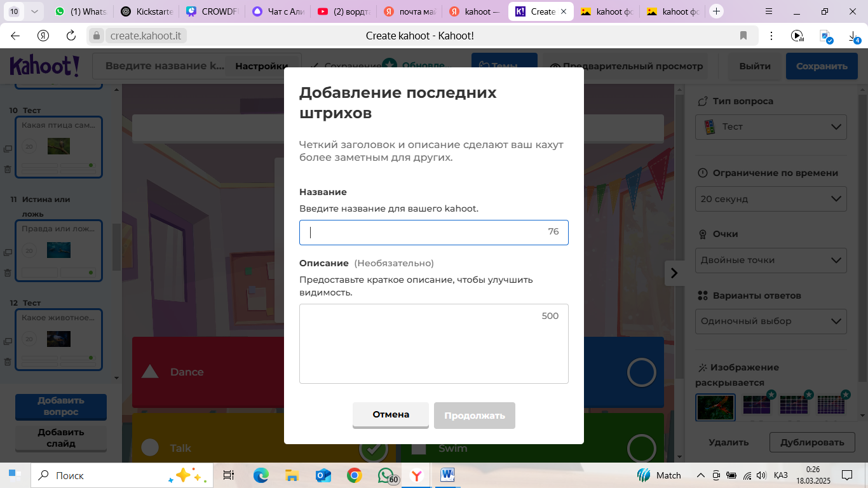Click the Сохранить button
The image size is (868, 488).
822,66
